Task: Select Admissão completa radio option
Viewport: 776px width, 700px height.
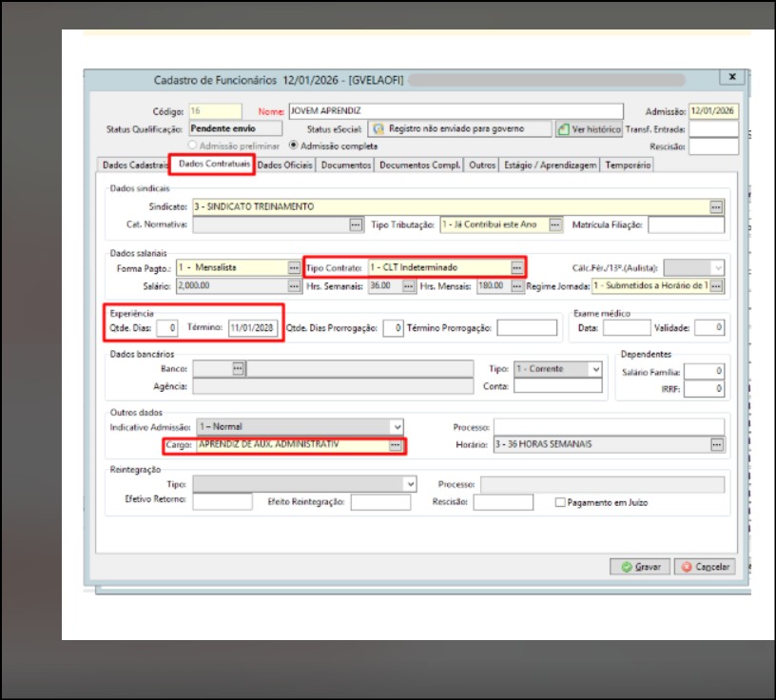Action: [294, 146]
